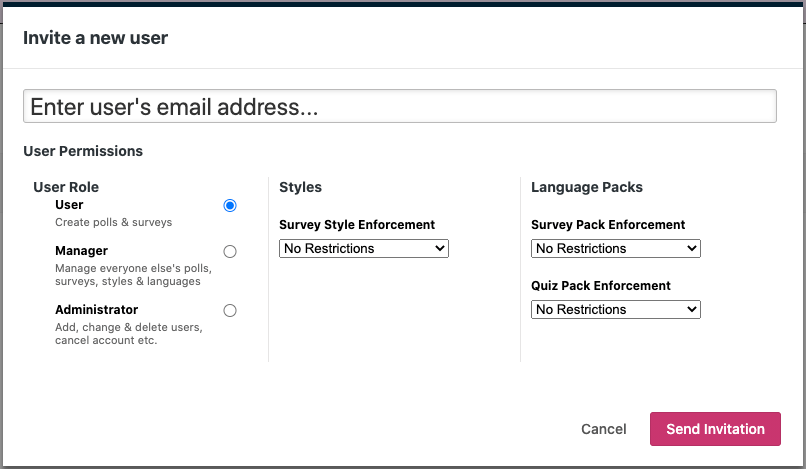The width and height of the screenshot is (806, 469).
Task: Click the "User Permissions" heading
Action: (x=83, y=151)
